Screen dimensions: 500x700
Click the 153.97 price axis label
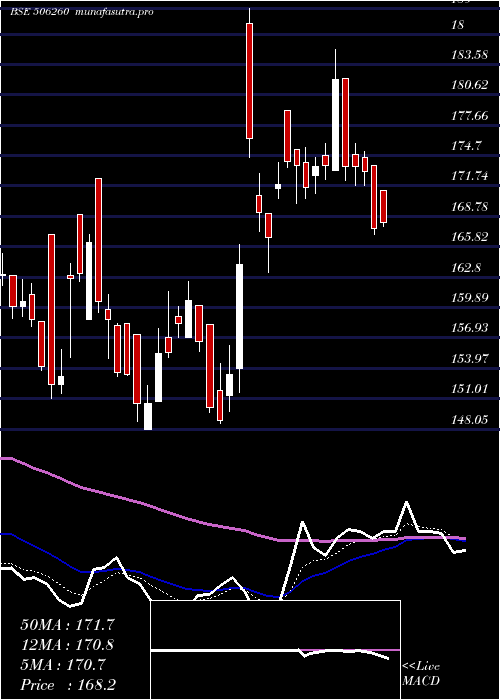(470, 359)
